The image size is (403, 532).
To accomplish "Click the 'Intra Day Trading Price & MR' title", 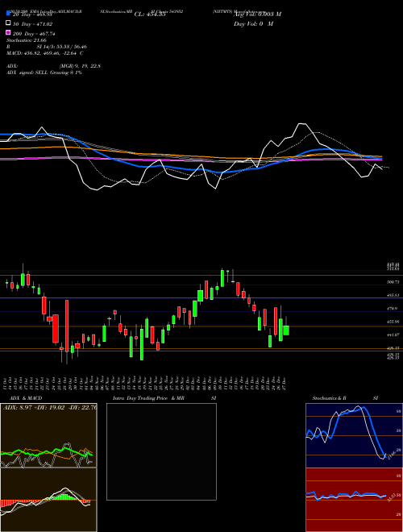I will [148, 398].
